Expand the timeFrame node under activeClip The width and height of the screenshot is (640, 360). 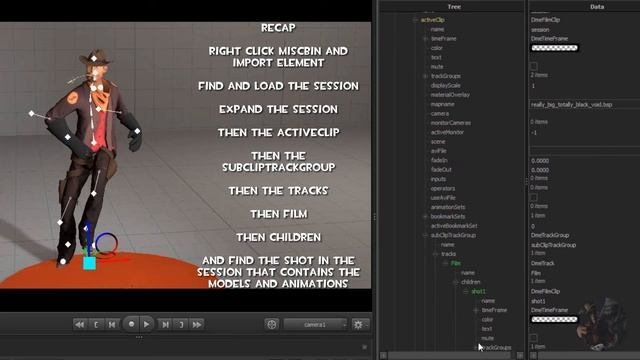(x=425, y=38)
